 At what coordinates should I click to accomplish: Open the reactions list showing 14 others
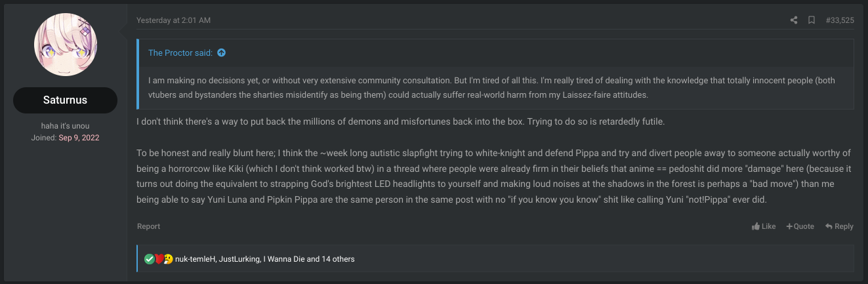click(331, 259)
